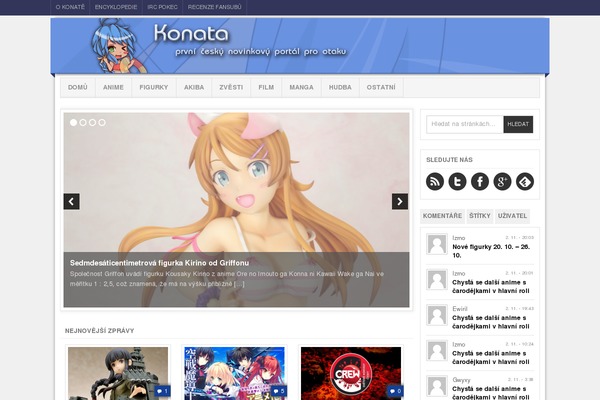The height and width of the screenshot is (400, 600).
Task: Open Ewiril's Chybí se další anime comment link
Action: coord(491,322)
